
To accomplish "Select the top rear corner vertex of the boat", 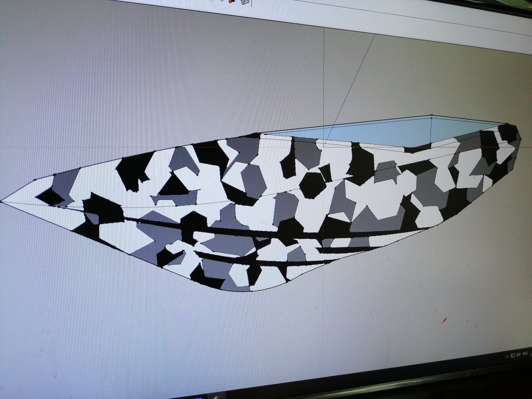I will click(432, 116).
